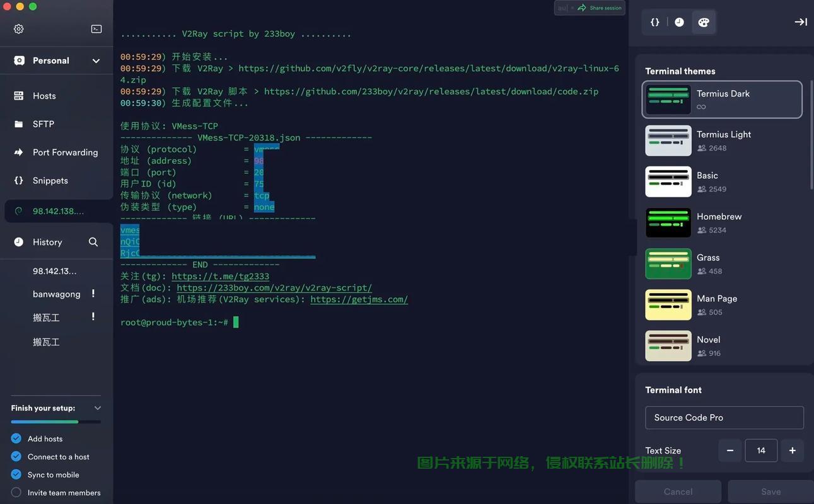Click the Cancel button
This screenshot has height=504, width=814.
(678, 491)
